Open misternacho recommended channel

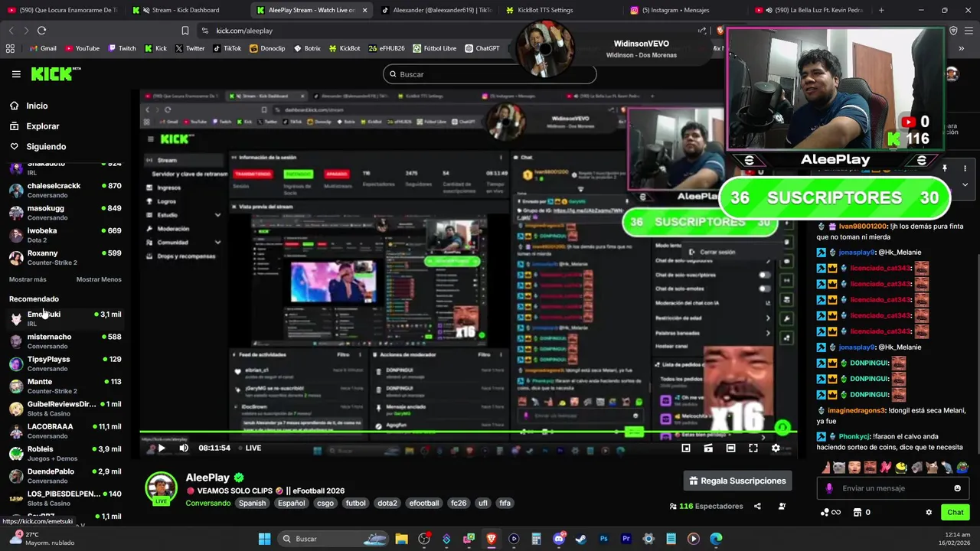point(65,341)
